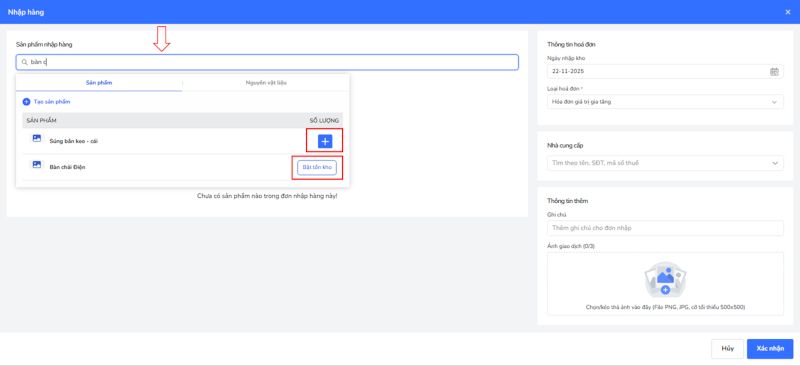
Task: Click the Nhập hàng title text
Action: click(x=26, y=12)
